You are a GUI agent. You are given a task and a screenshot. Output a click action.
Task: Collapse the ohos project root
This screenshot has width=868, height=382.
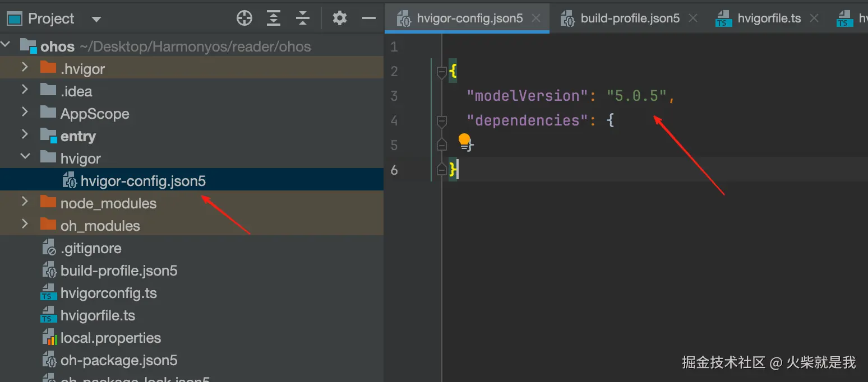click(x=5, y=45)
